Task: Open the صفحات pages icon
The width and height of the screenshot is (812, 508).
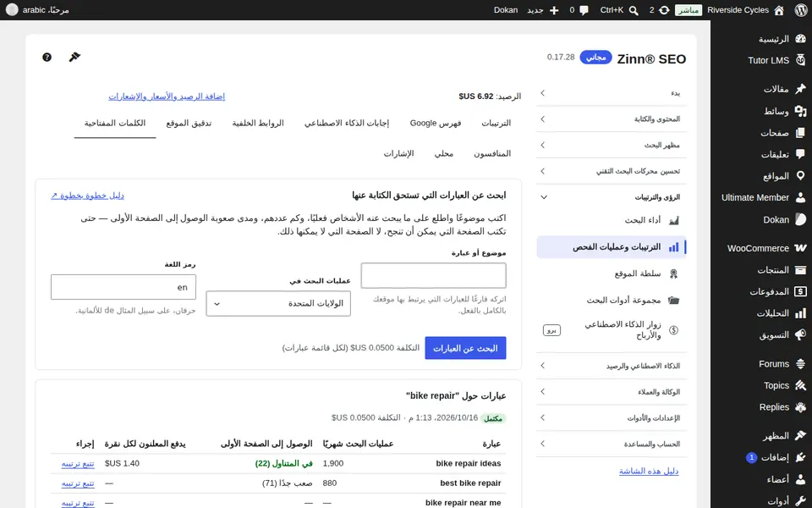Action: [800, 133]
